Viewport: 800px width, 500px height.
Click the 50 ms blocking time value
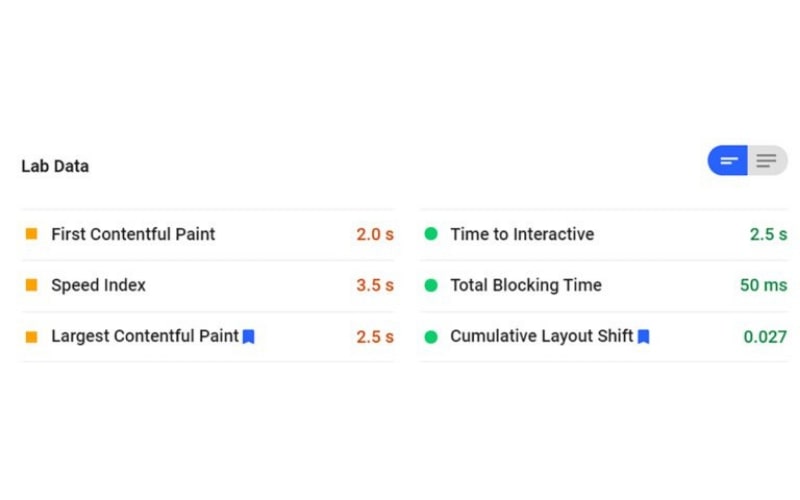763,285
